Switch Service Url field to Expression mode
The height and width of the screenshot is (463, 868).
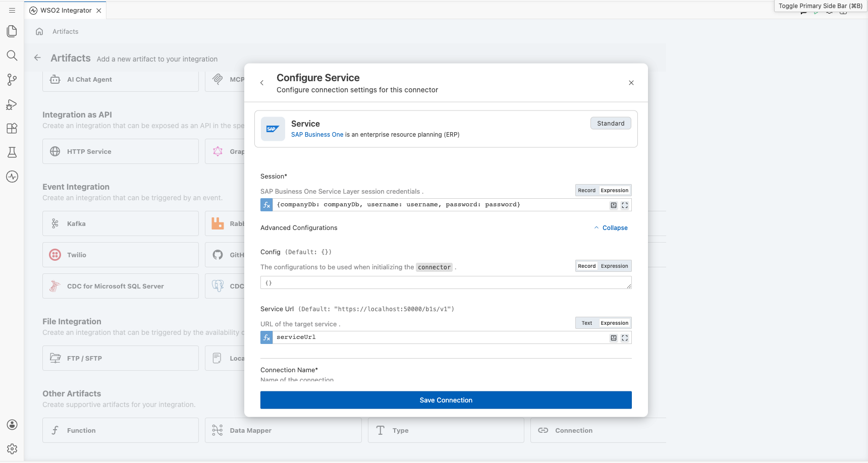[x=615, y=323]
